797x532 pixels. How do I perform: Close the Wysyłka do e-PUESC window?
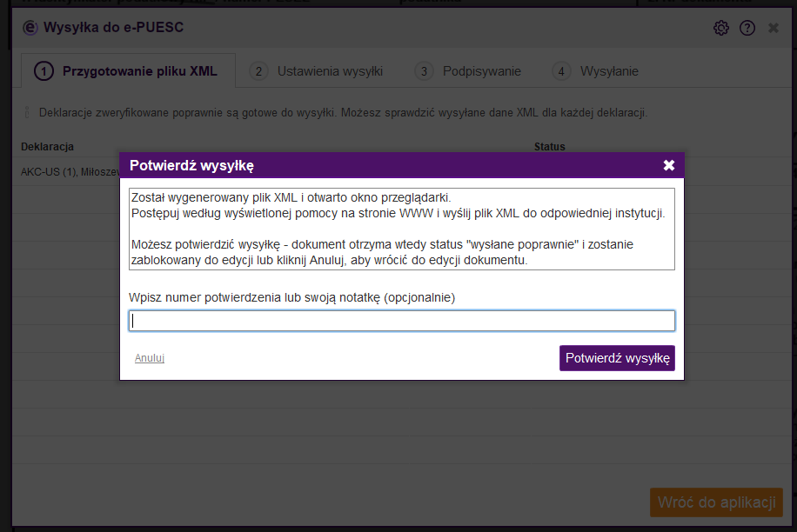774,28
